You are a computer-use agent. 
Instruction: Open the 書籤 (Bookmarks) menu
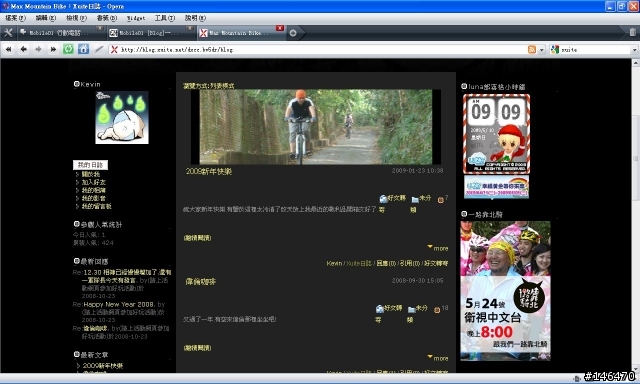(x=107, y=18)
